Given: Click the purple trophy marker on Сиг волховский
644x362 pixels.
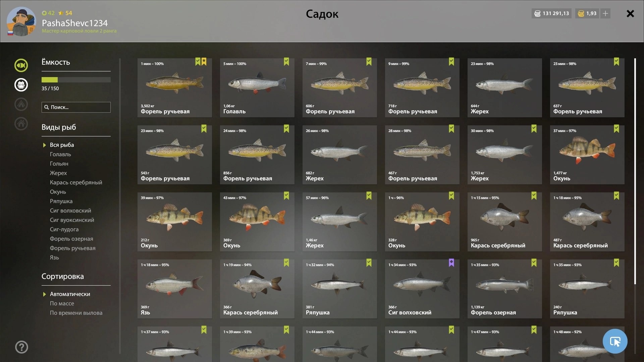Looking at the screenshot, I should 451,263.
